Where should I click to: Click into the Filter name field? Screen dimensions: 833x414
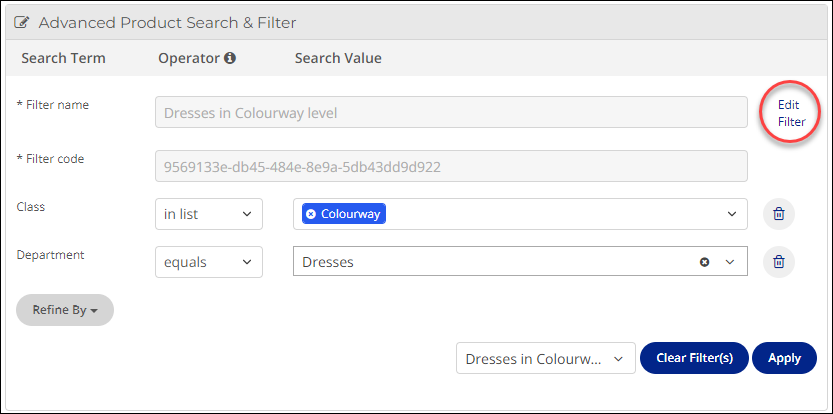(x=451, y=112)
